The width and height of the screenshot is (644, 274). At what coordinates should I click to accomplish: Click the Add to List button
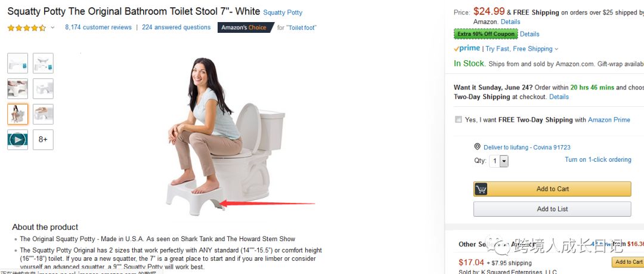coord(552,209)
